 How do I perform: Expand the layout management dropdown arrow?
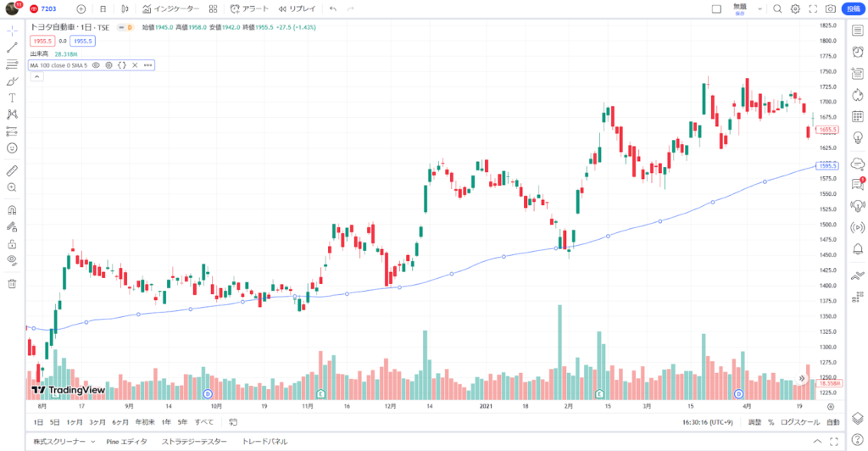(759, 8)
